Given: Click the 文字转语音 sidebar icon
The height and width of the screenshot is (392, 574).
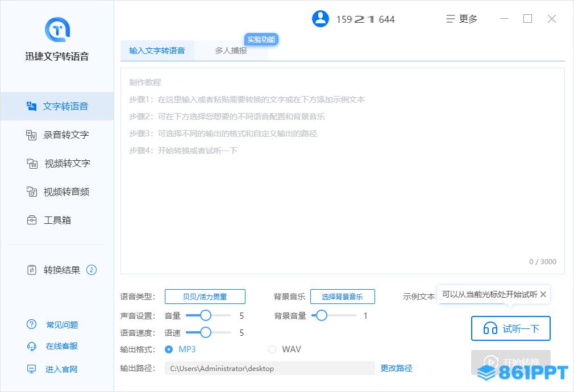Looking at the screenshot, I should pos(31,106).
